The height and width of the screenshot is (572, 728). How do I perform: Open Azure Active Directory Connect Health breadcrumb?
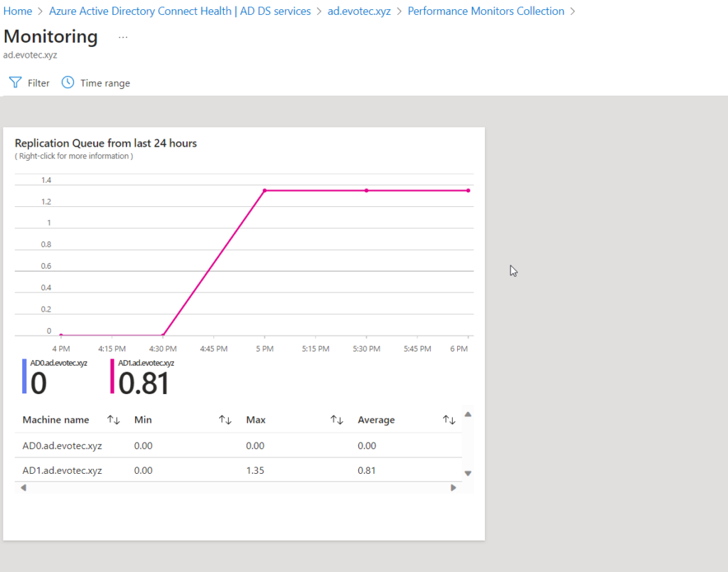[x=180, y=11]
